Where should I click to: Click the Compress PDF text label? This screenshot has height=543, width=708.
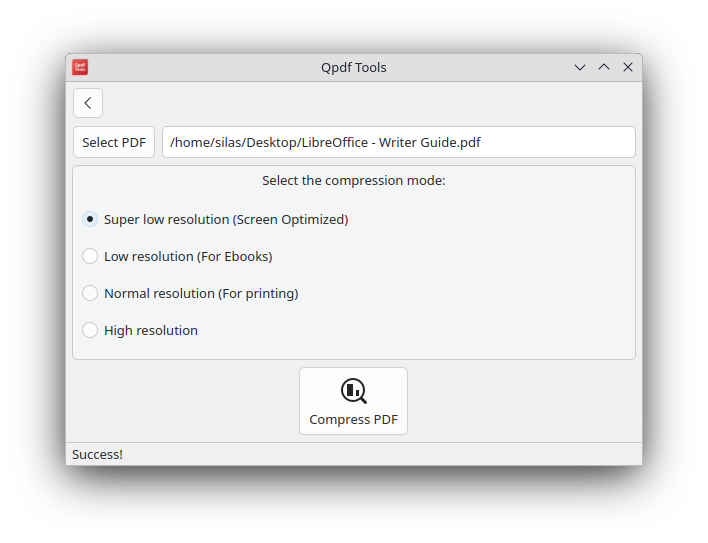click(x=353, y=420)
